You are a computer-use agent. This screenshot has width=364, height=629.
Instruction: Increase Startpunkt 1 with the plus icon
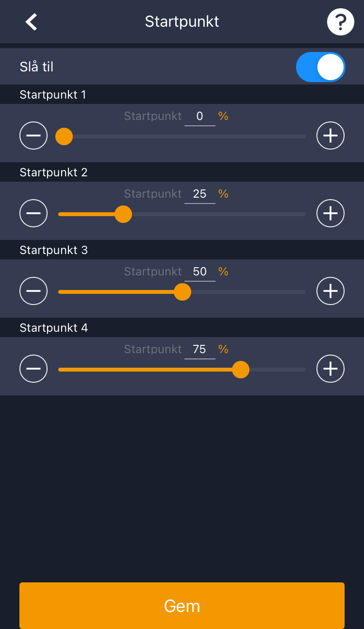point(331,136)
